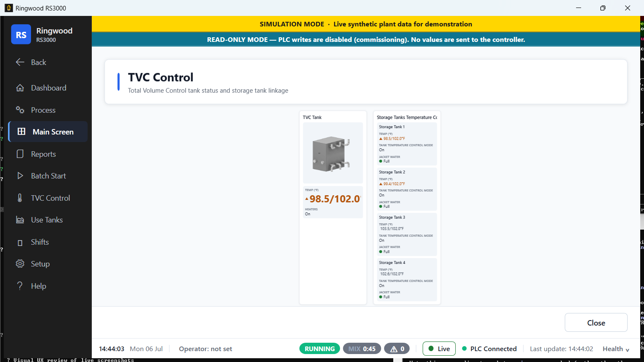Click the PLC Connected status label
This screenshot has height=362, width=644.
click(493, 349)
